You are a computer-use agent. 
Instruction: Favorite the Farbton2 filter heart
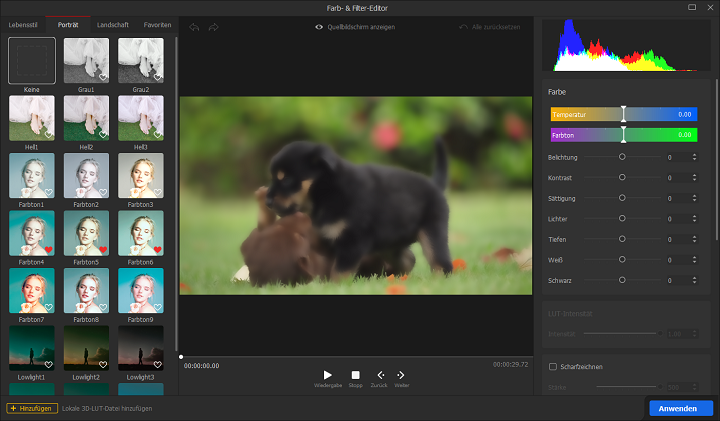click(103, 192)
